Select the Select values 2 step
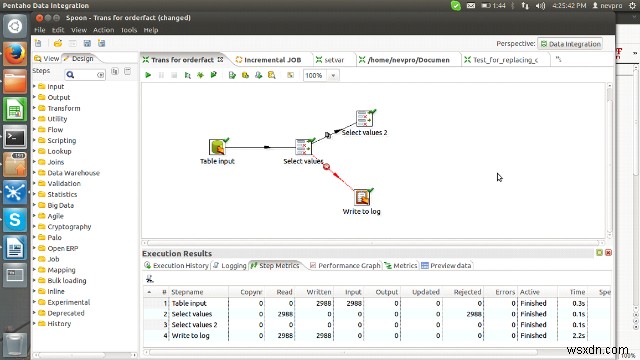Image resolution: width=640 pixels, height=360 pixels. tap(364, 118)
